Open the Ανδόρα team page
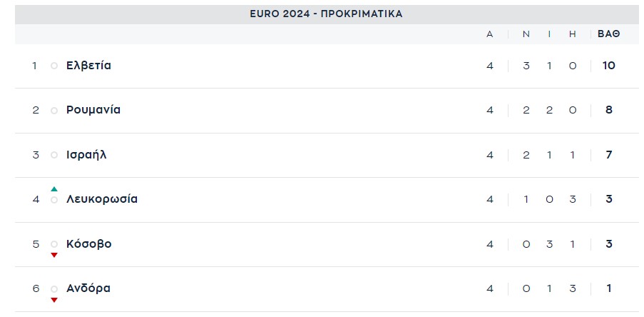Viewport: 644px width, 317px height. pyautogui.click(x=88, y=288)
